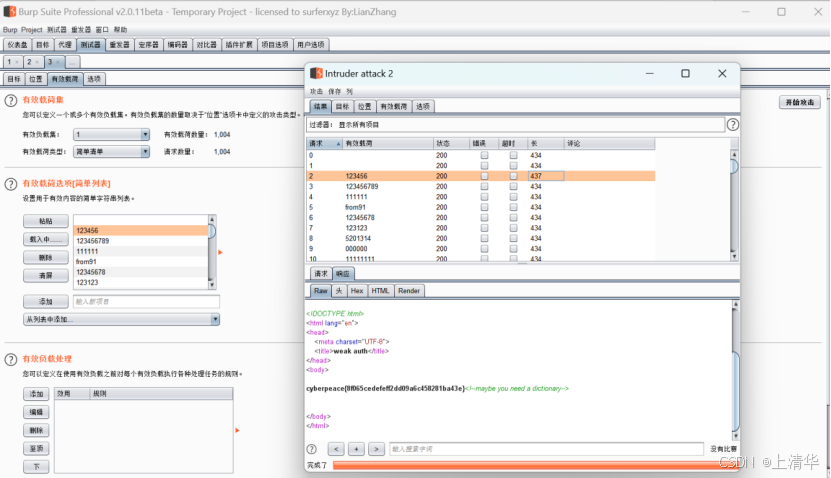The width and height of the screenshot is (831, 478).
Task: Toggle the 错误 checkbox in the 123456 row
Action: [x=484, y=176]
